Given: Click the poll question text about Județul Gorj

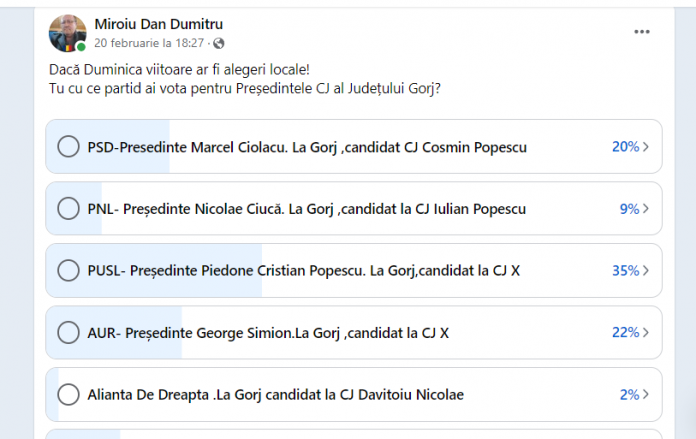Looking at the screenshot, I should 245,88.
